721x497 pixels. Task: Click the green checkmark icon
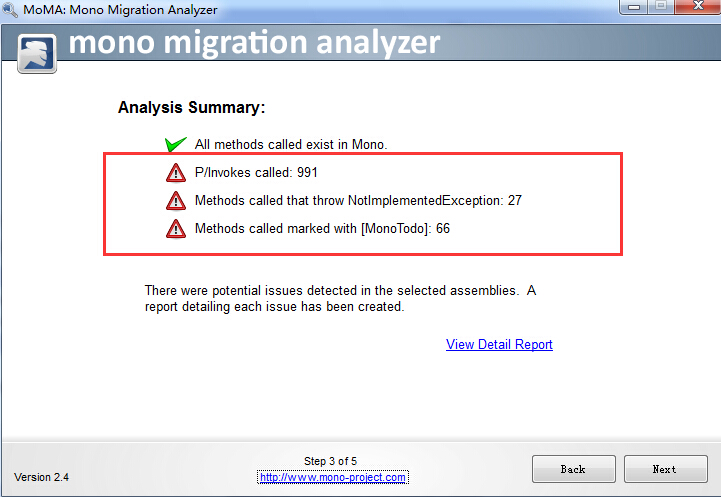[176, 144]
